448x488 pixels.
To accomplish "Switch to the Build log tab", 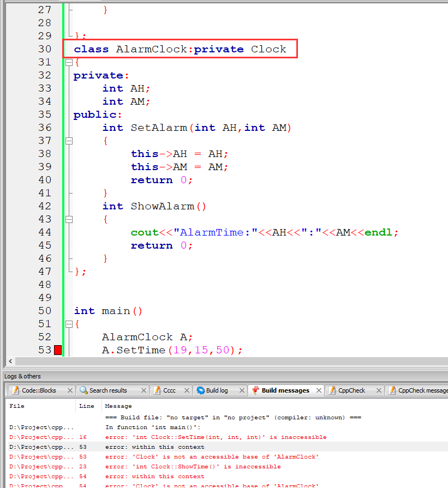I will click(217, 390).
